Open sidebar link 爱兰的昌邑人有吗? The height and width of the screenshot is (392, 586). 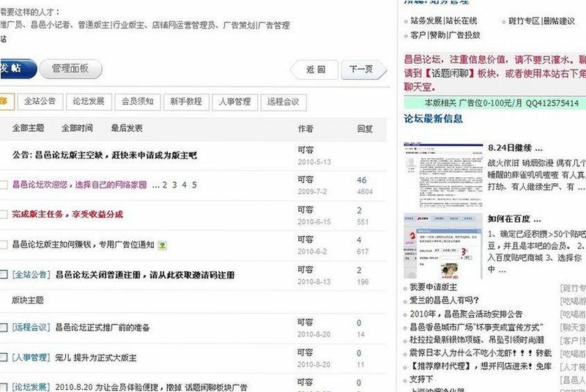tap(445, 300)
